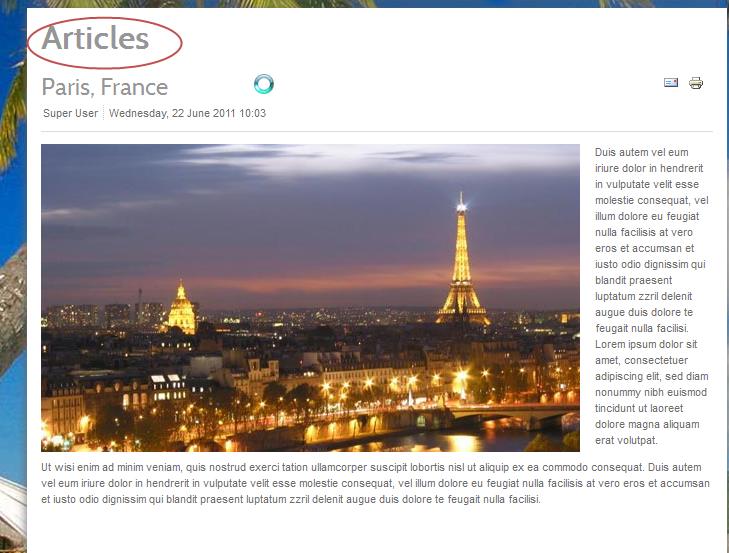The height and width of the screenshot is (553, 729).
Task: Open the Articles page heading
Action: (x=95, y=38)
